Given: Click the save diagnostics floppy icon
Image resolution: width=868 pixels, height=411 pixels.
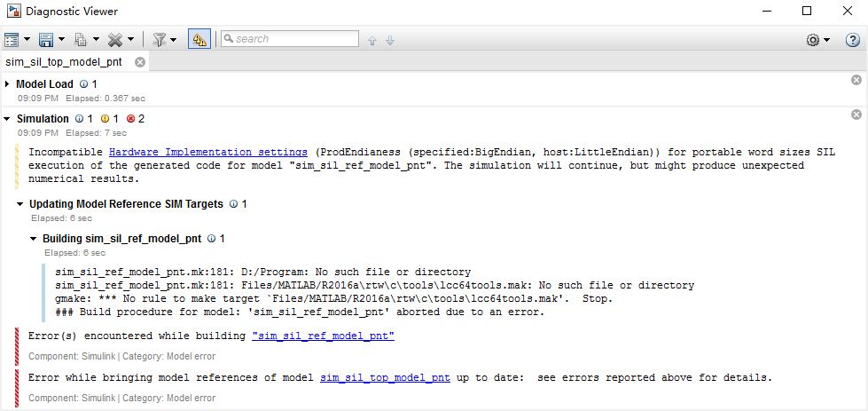Looking at the screenshot, I should [46, 39].
